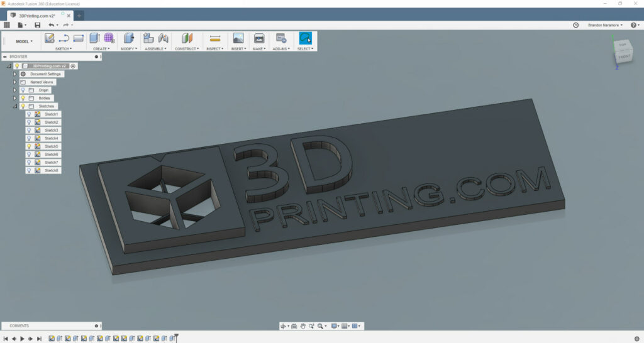Toggle visibility bulb of Sketch1

tap(29, 114)
